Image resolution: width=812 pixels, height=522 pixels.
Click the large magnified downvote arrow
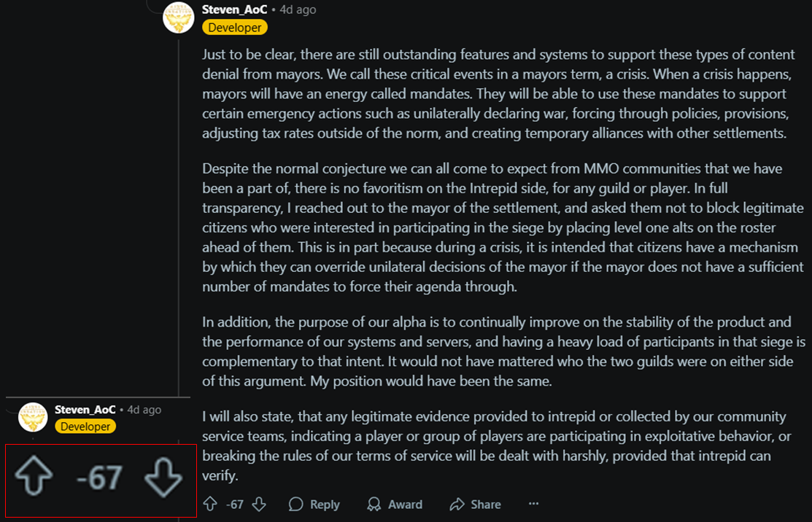click(x=163, y=478)
